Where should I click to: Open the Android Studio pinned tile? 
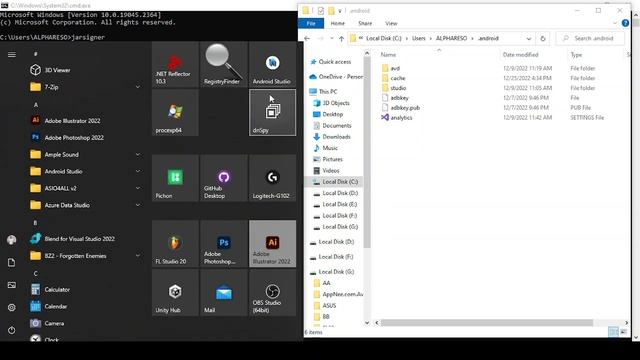272,64
